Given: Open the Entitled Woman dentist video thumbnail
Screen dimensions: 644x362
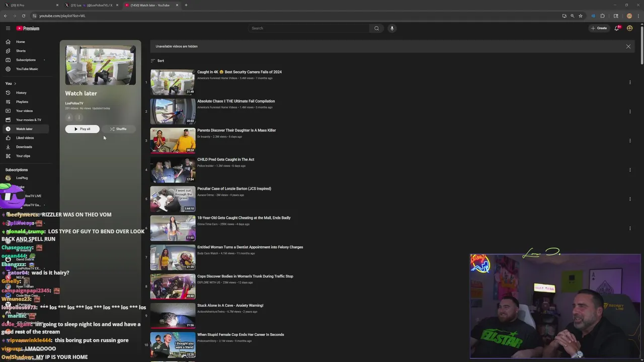Looking at the screenshot, I should tap(173, 257).
